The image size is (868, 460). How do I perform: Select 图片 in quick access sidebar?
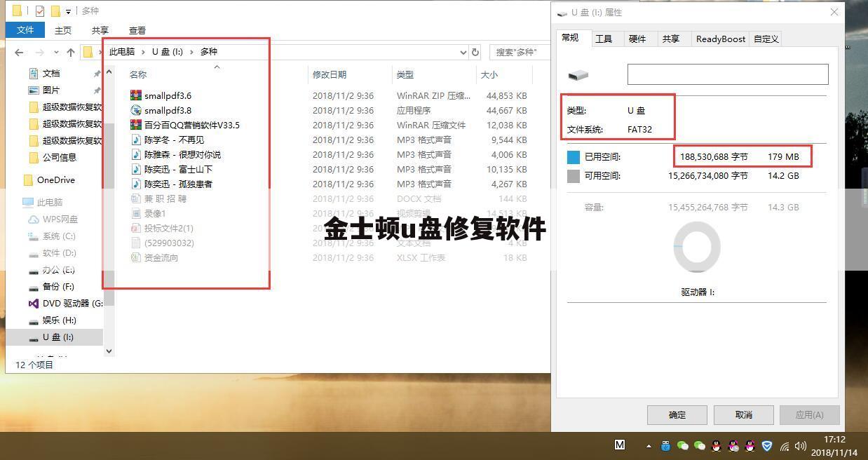coord(51,90)
